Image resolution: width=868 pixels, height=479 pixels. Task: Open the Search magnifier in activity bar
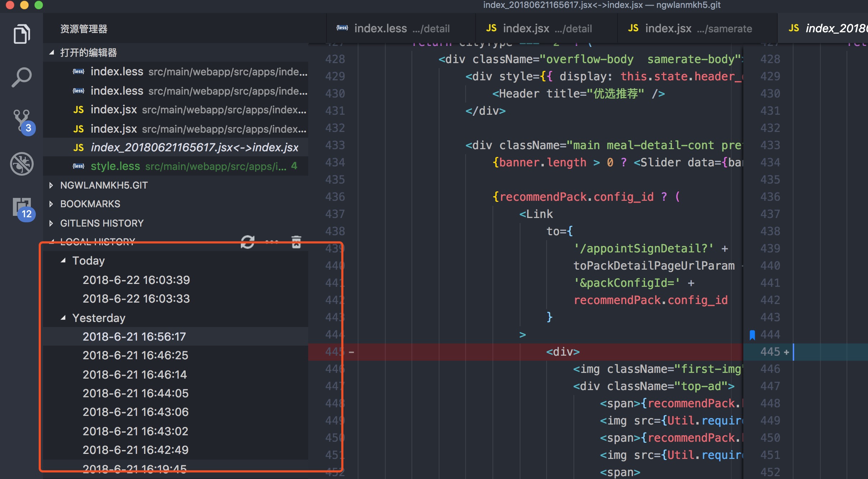22,77
